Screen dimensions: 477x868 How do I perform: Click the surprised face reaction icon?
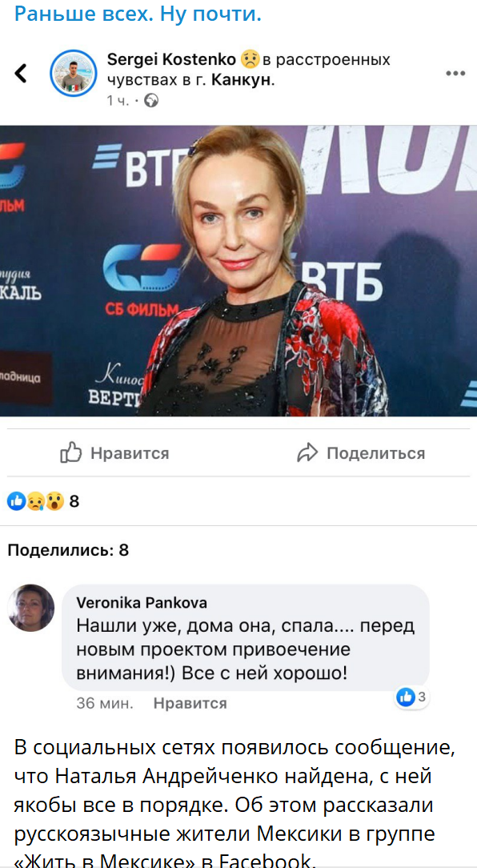(x=54, y=501)
